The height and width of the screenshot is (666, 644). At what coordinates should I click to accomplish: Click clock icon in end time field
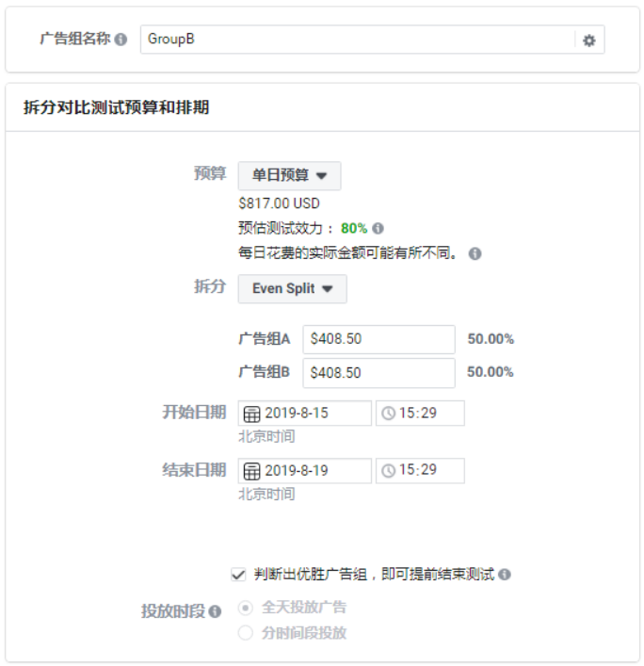389,471
